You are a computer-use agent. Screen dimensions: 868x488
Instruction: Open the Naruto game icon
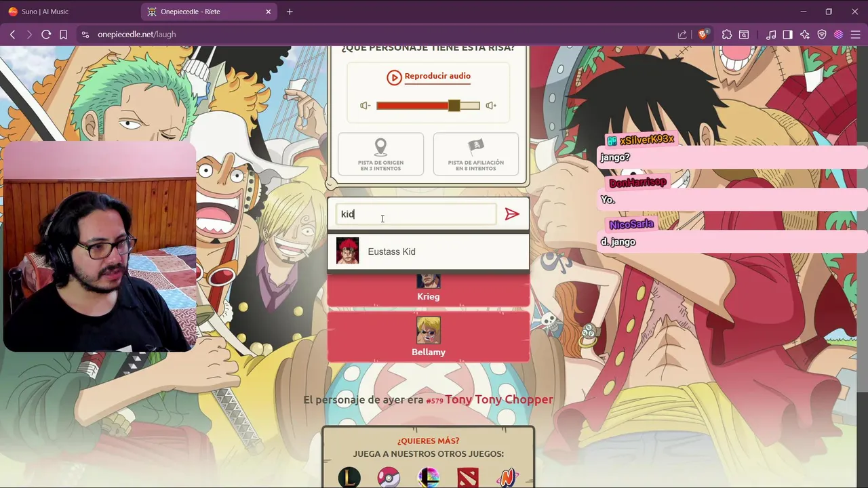(507, 478)
